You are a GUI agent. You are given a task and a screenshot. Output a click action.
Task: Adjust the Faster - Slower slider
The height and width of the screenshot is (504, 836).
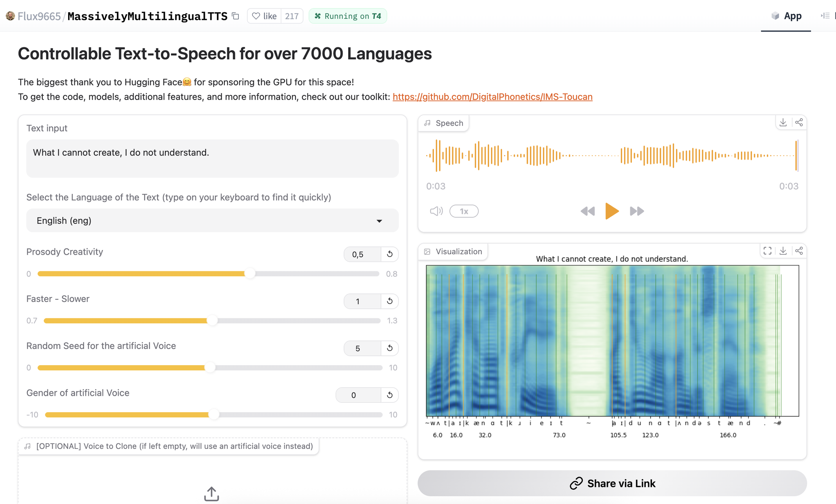212,321
